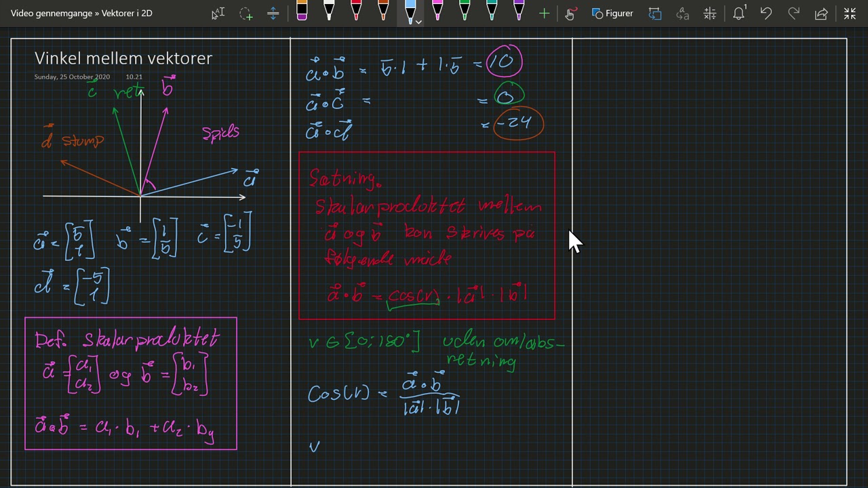
Task: Add a new pen with the plus button
Action: (544, 14)
